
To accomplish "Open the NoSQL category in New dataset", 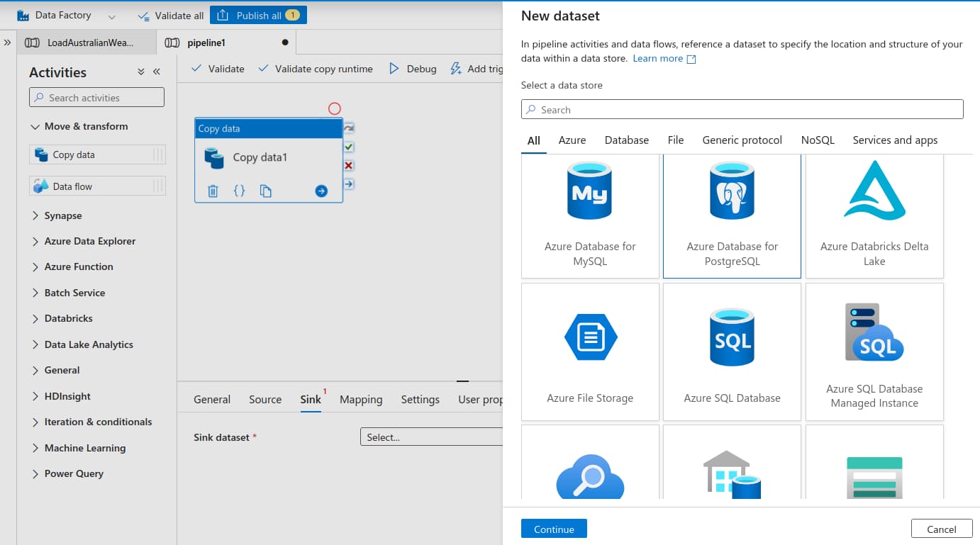I will [x=818, y=140].
